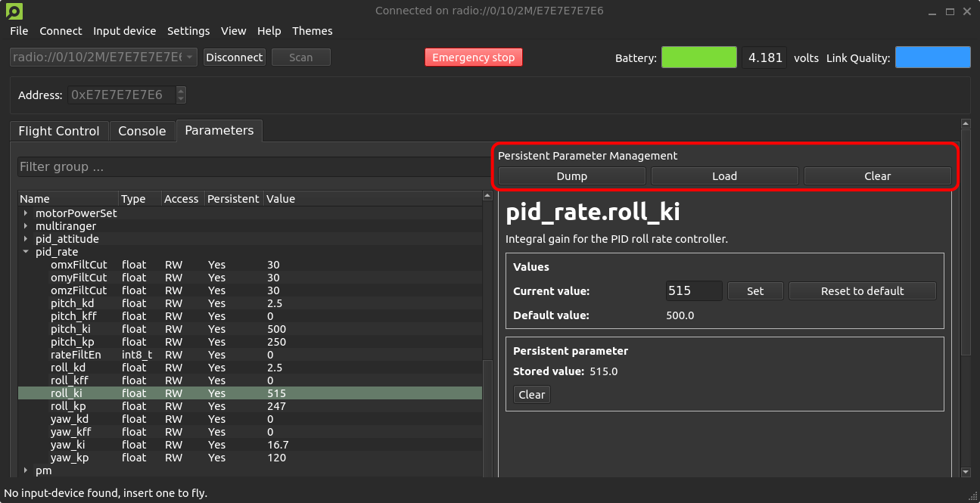Click the Filter group search field
The image size is (980, 503).
tap(255, 166)
